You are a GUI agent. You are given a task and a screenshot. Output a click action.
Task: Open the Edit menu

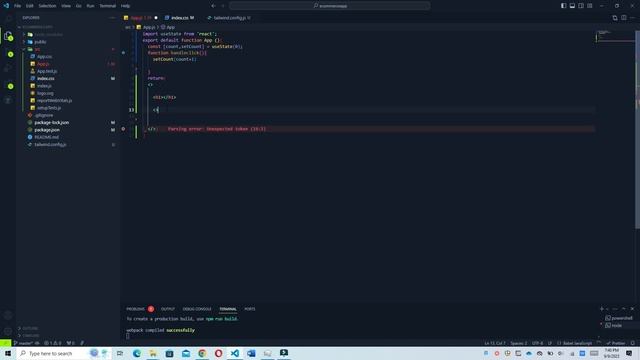[x=30, y=6]
